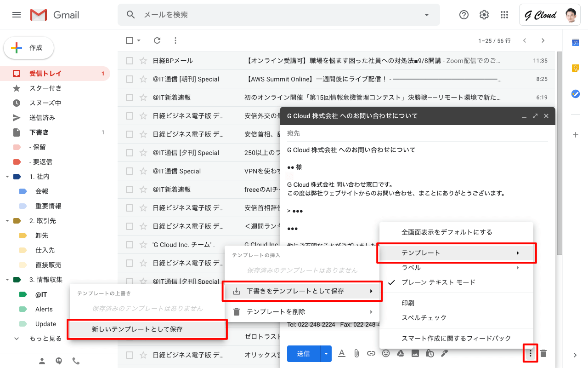Select 全画面表示をデフォルトにする

pos(456,232)
